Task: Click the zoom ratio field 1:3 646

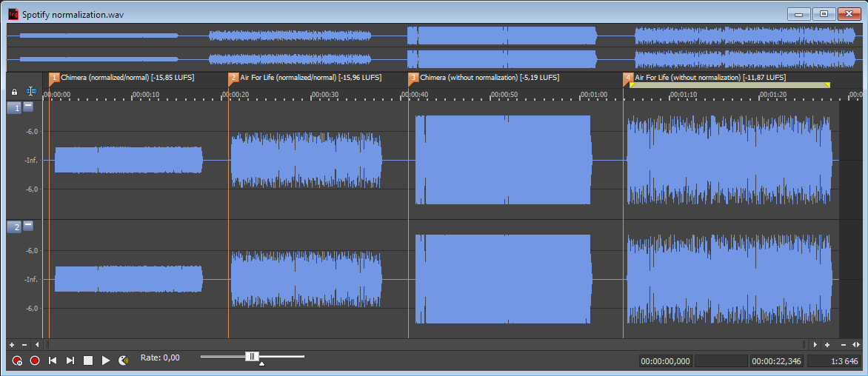Action: point(834,361)
